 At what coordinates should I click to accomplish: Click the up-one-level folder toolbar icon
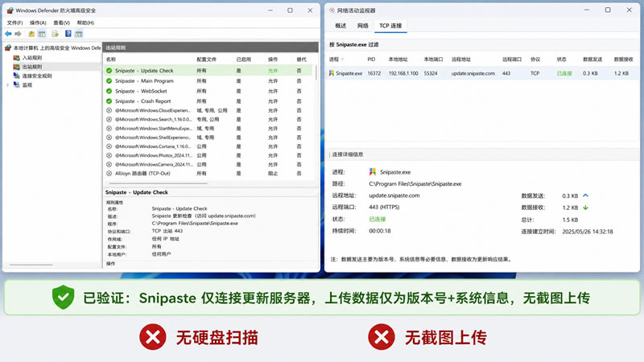31,34
